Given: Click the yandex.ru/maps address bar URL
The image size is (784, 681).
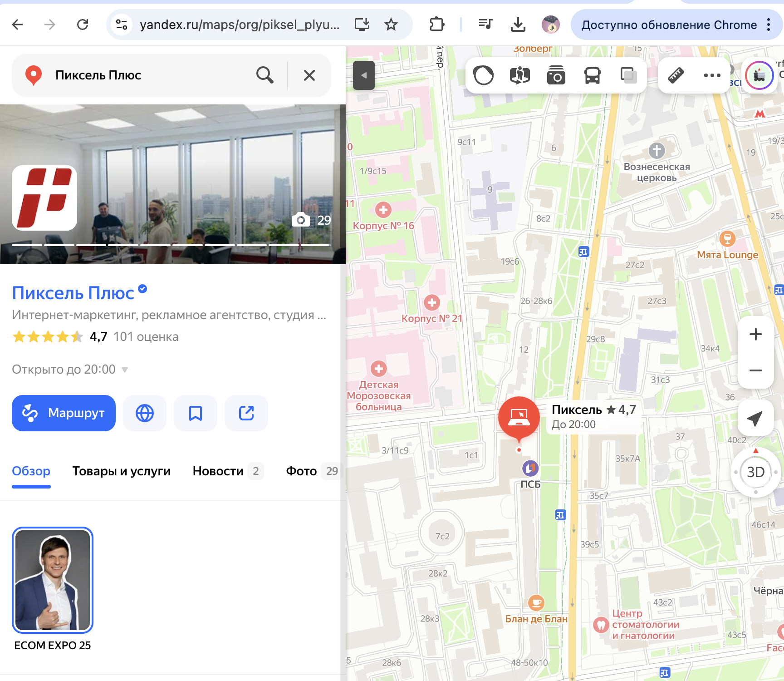Looking at the screenshot, I should pos(240,25).
